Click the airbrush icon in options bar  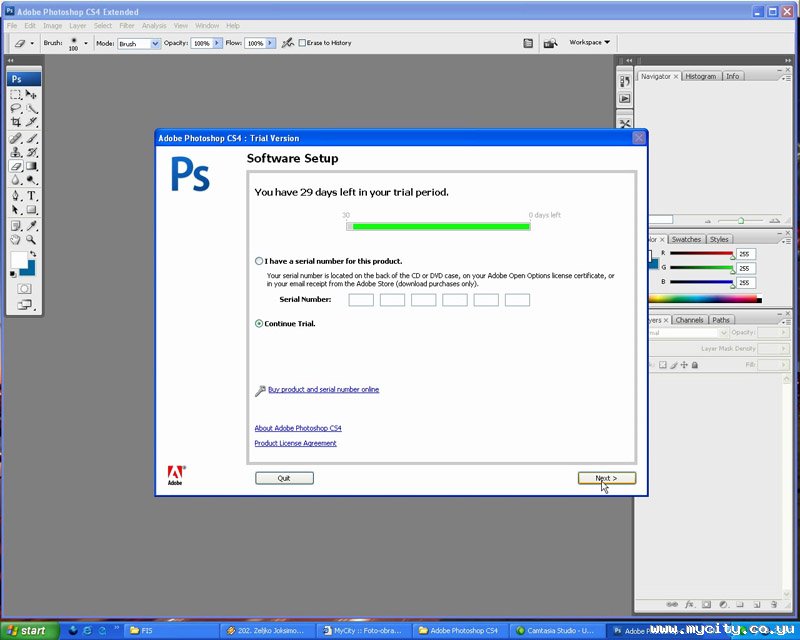(288, 43)
